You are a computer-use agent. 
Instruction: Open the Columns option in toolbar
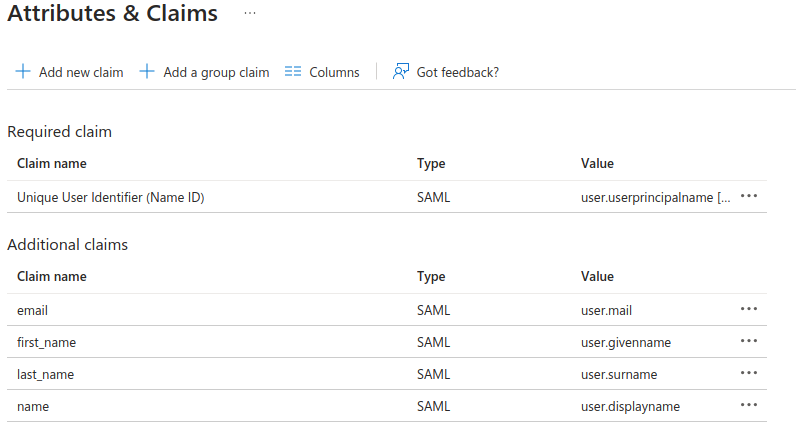point(334,72)
